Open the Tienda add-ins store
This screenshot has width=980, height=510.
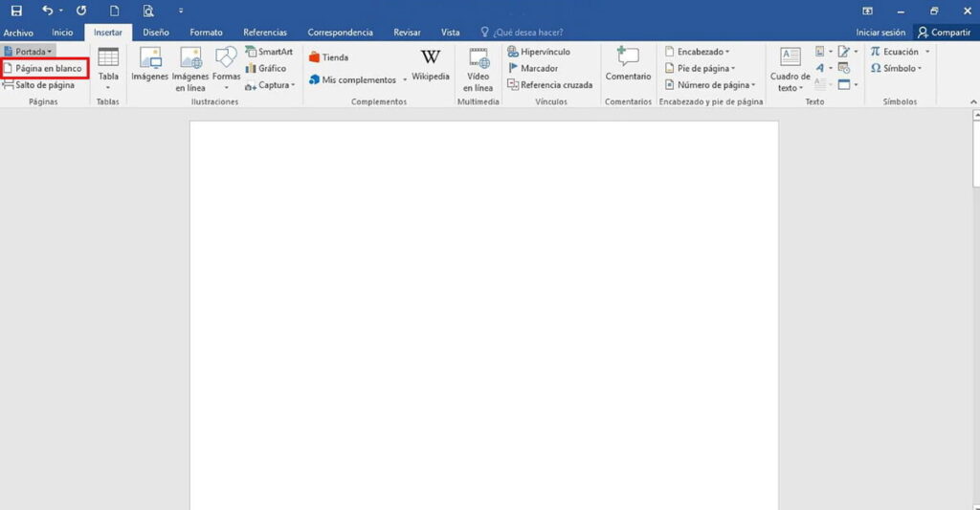click(x=329, y=57)
